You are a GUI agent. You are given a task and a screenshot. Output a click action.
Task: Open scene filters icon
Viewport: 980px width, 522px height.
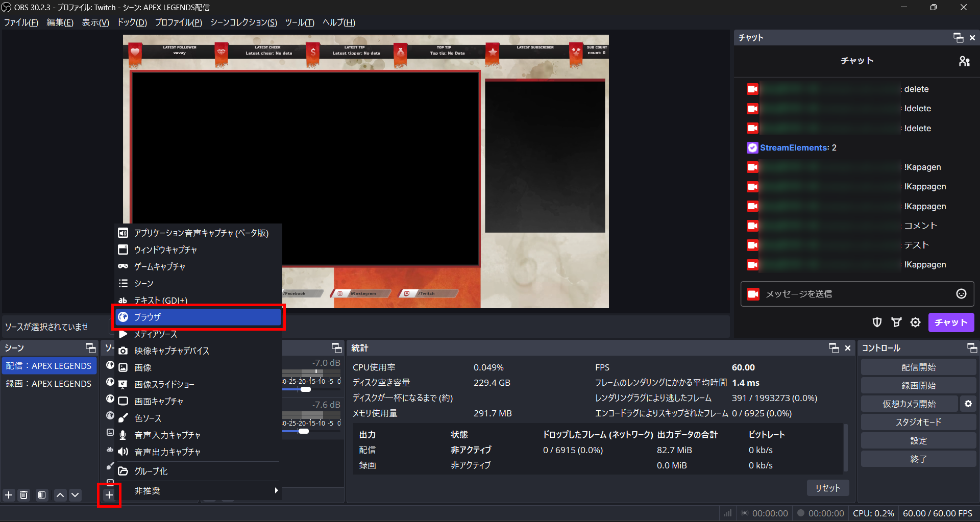click(42, 495)
